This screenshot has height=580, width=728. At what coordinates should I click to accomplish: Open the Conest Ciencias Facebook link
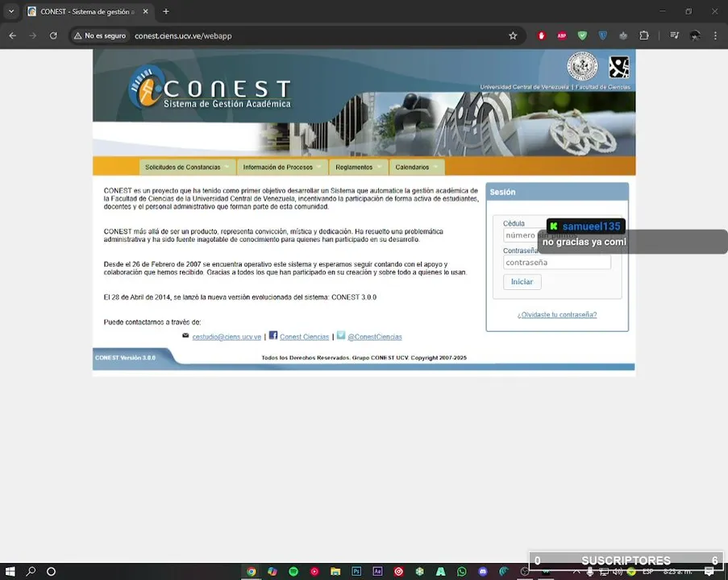click(x=304, y=337)
